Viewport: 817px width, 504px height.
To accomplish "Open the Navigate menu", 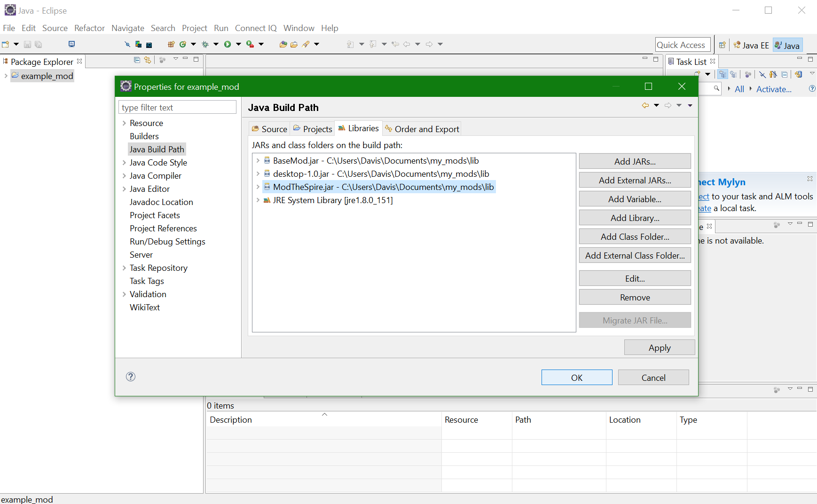I will pyautogui.click(x=128, y=28).
